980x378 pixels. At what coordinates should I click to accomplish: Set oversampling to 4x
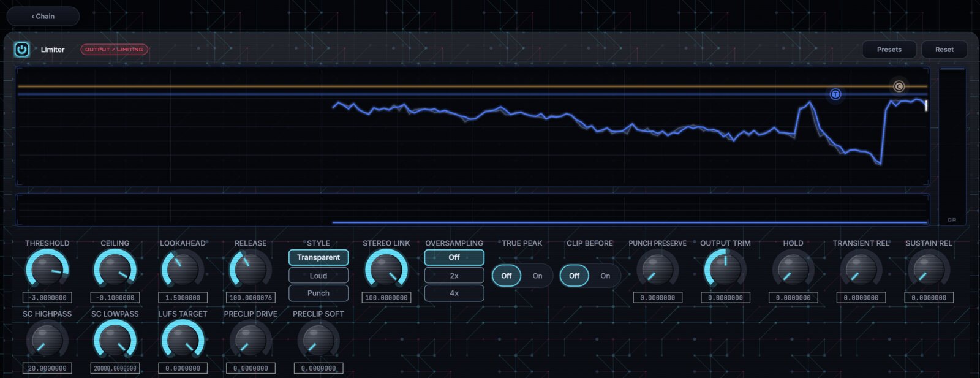(x=454, y=293)
